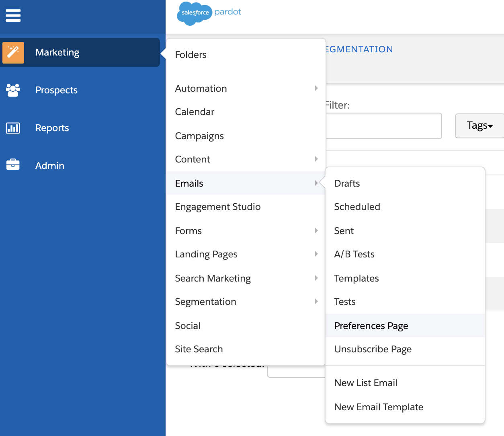Click the Admin briefcase icon

tap(13, 165)
